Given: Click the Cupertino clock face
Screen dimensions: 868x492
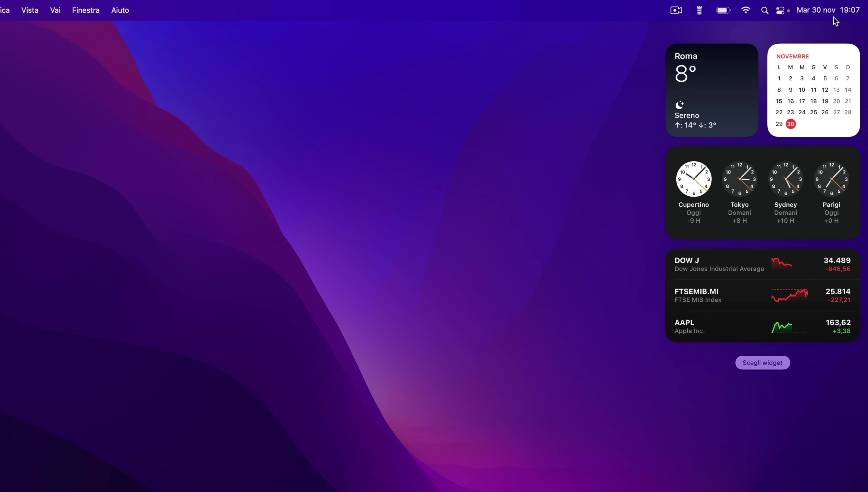Looking at the screenshot, I should point(694,179).
